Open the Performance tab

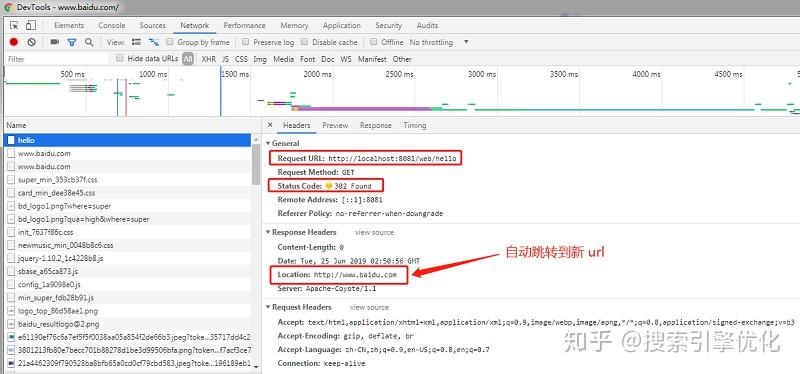coord(244,26)
